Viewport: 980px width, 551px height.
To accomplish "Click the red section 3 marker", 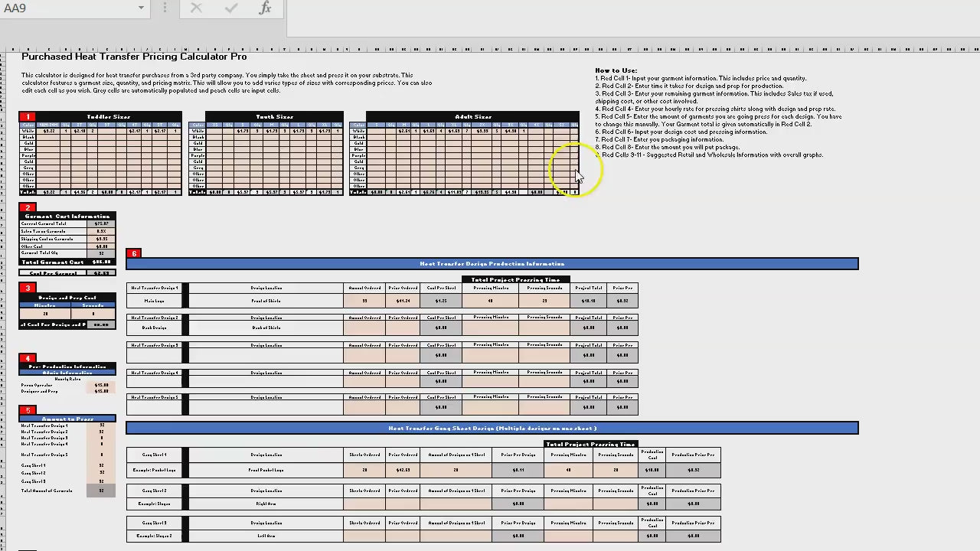I will [x=28, y=288].
